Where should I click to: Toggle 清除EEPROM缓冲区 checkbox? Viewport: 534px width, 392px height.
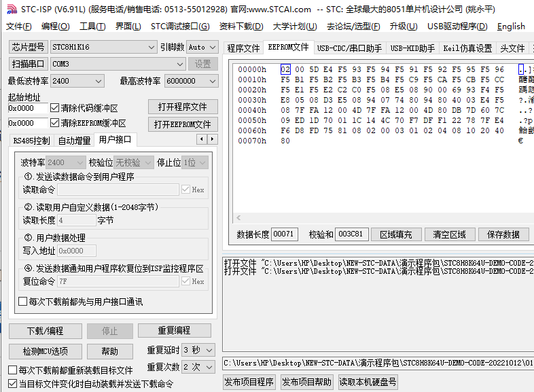click(x=54, y=122)
